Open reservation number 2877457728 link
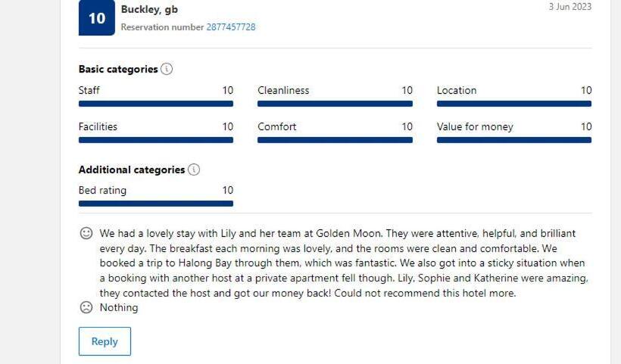621x364 pixels. (x=231, y=27)
